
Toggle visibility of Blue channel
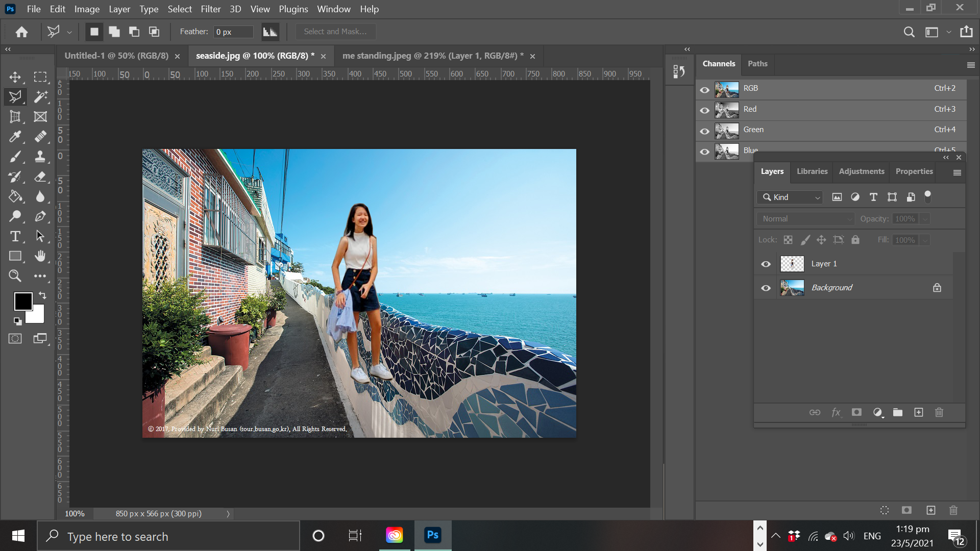(x=704, y=152)
